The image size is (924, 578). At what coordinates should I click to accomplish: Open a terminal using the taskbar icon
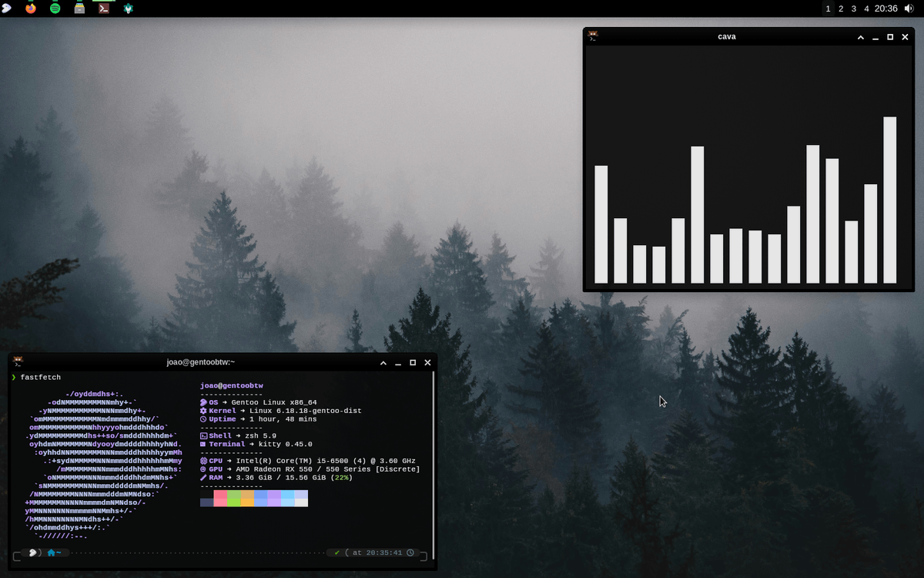click(x=103, y=8)
